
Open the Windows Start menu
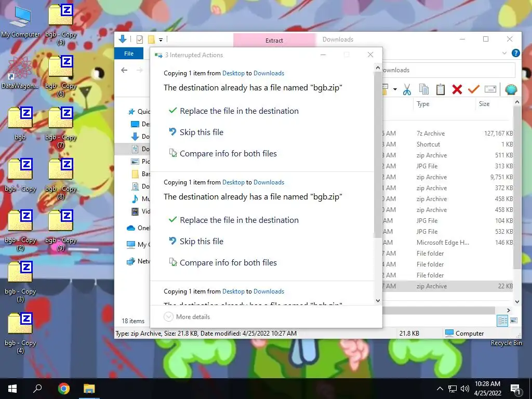[x=12, y=389]
